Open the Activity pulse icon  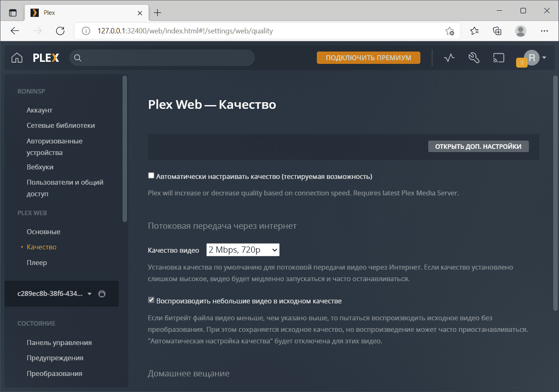(x=449, y=58)
